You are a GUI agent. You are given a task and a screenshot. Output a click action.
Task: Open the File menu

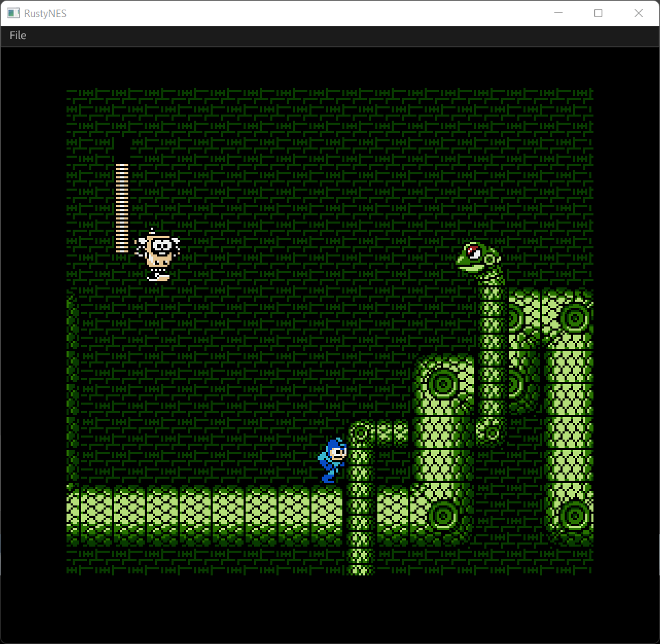coord(18,36)
